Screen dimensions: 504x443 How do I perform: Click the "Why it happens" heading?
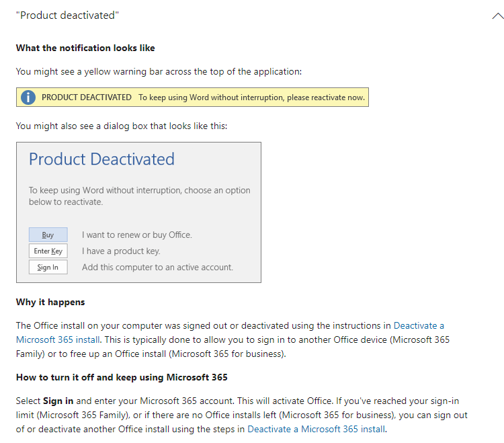50,303
